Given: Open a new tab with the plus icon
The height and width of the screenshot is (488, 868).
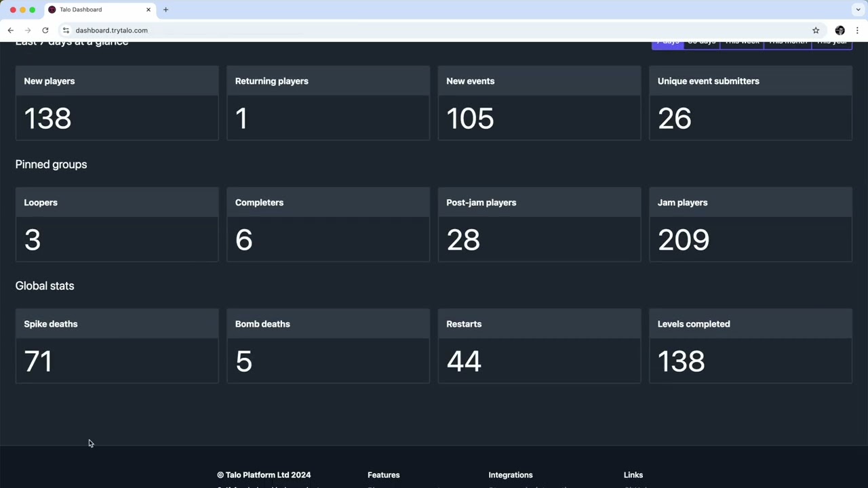Looking at the screenshot, I should coord(165,9).
